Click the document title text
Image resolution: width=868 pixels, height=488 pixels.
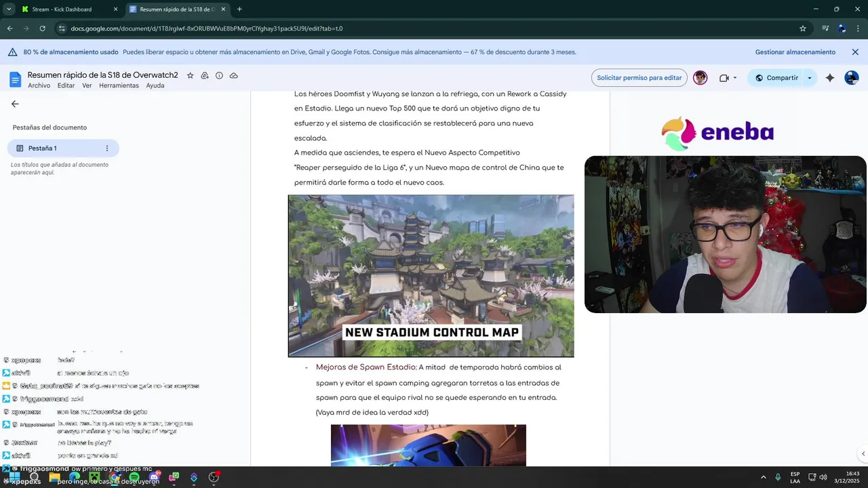pyautogui.click(x=103, y=75)
